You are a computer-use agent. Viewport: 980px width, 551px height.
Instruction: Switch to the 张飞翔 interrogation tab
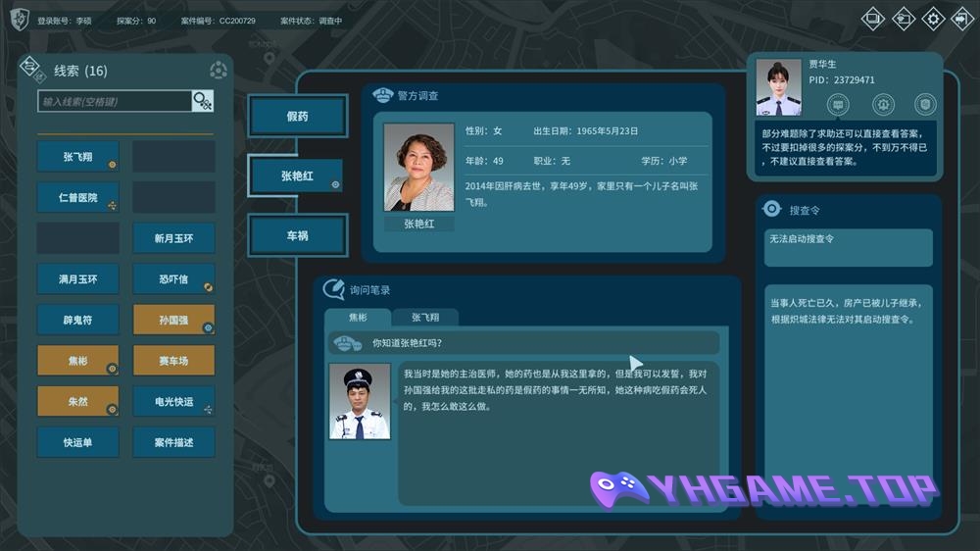point(425,318)
